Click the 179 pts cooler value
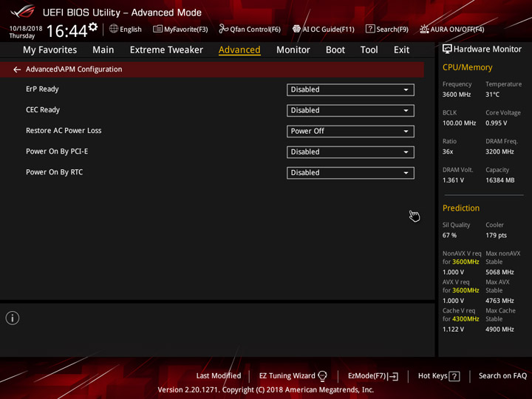The width and height of the screenshot is (532, 399). (x=496, y=236)
